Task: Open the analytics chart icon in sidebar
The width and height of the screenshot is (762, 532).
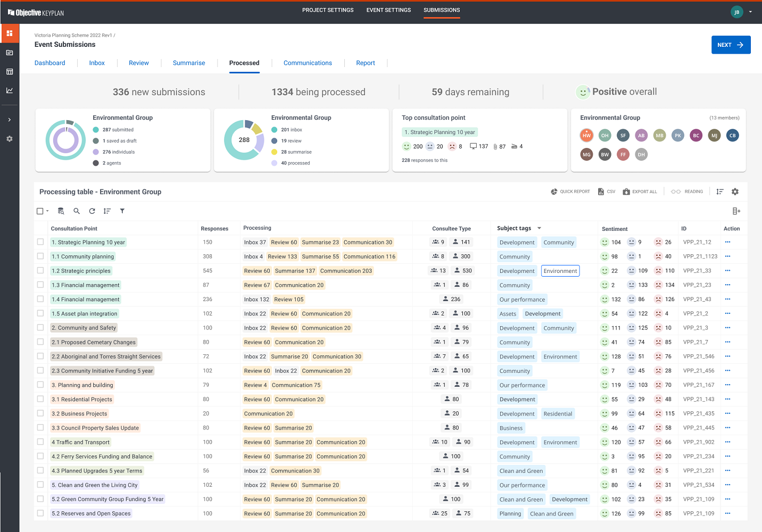Action: coord(10,90)
